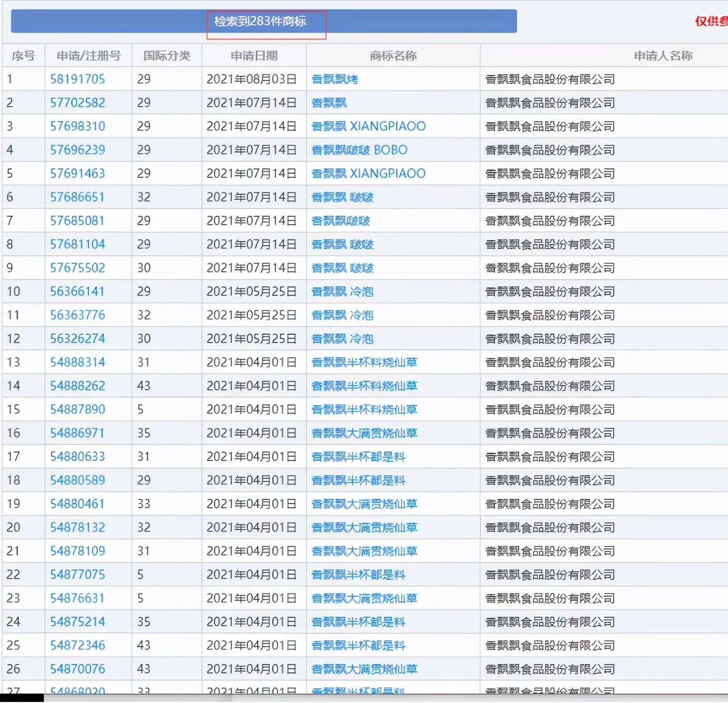The height and width of the screenshot is (703, 728).
Task: Click registration number 54888314
Action: click(77, 363)
